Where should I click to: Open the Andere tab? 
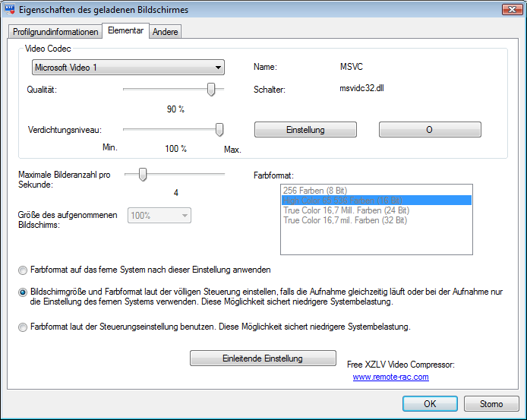coord(165,32)
